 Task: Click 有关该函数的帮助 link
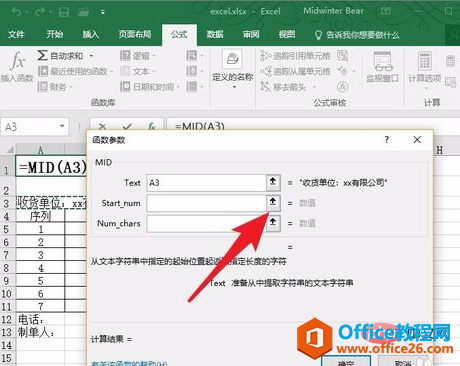pos(129,363)
